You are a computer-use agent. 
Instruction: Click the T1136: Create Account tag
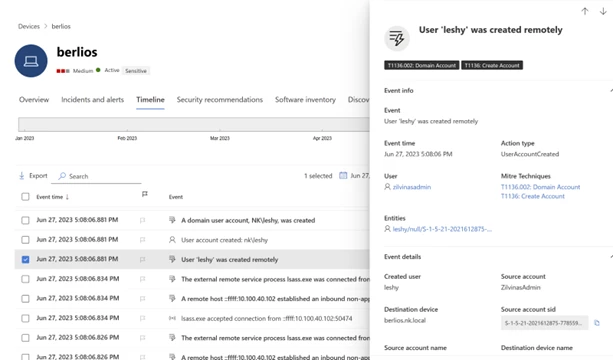[x=492, y=65]
